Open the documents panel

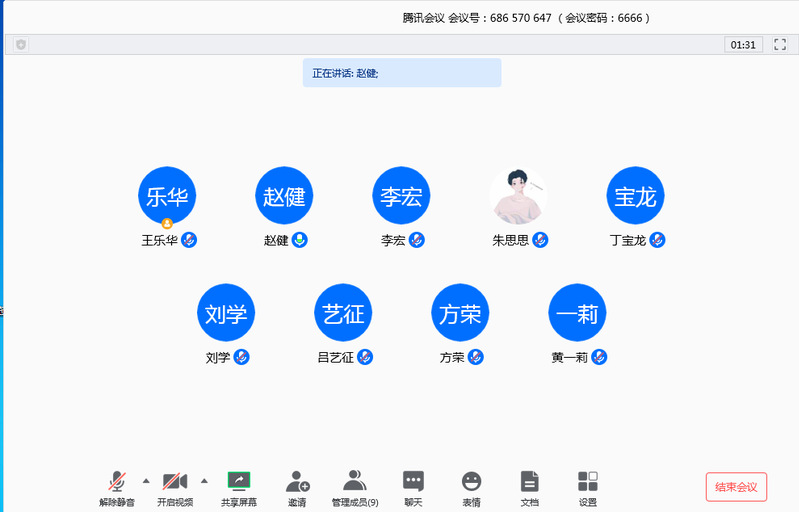(530, 481)
